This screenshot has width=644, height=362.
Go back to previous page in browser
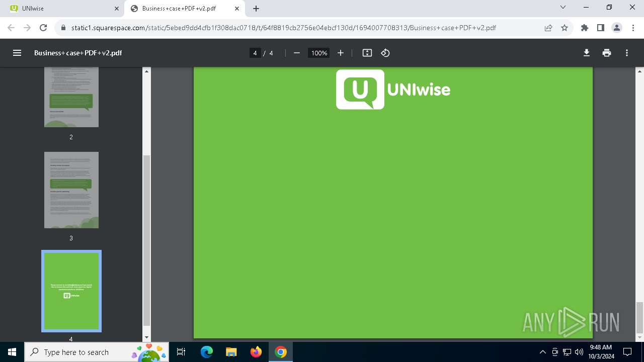click(11, 28)
